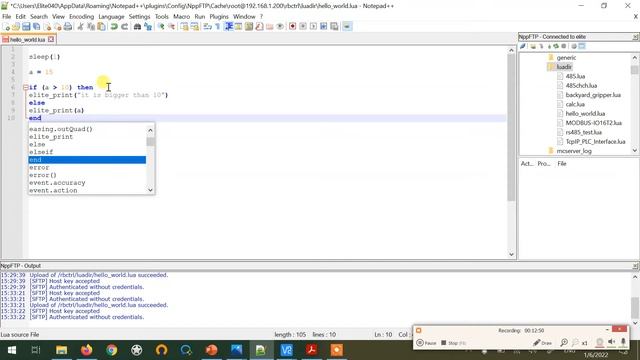This screenshot has width=640, height=360.
Task: Choose 'elite_print' from autocomplete list
Action: pos(51,137)
